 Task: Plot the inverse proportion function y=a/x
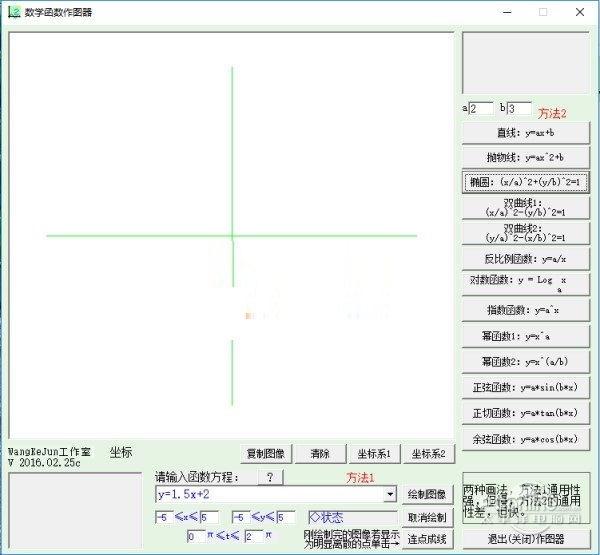click(525, 259)
